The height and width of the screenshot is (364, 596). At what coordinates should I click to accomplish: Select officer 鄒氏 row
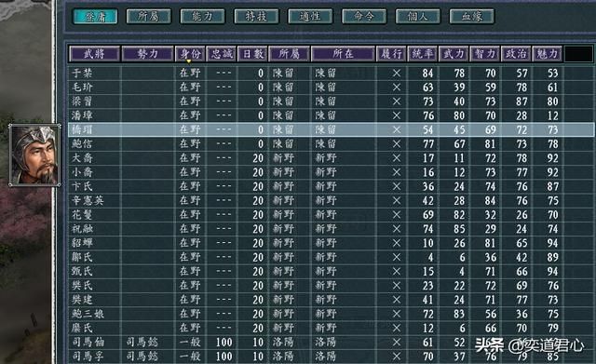pyautogui.click(x=331, y=257)
